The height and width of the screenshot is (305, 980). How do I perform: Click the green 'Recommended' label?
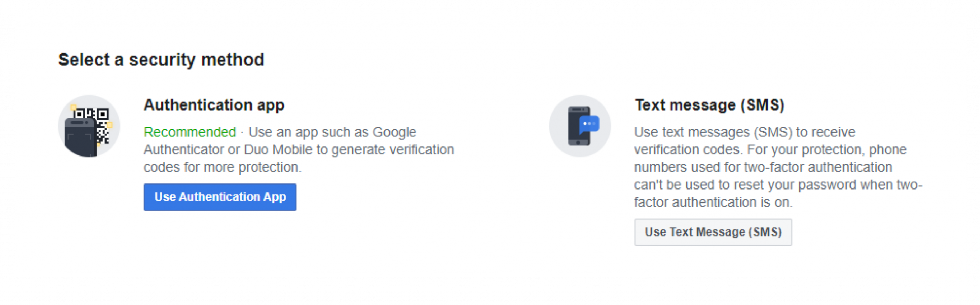coord(189,132)
